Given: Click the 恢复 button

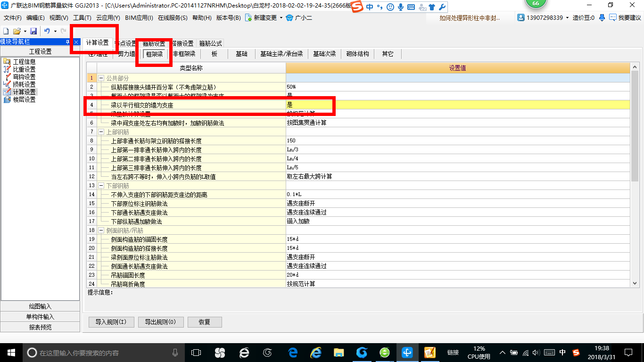Looking at the screenshot, I should [x=205, y=322].
